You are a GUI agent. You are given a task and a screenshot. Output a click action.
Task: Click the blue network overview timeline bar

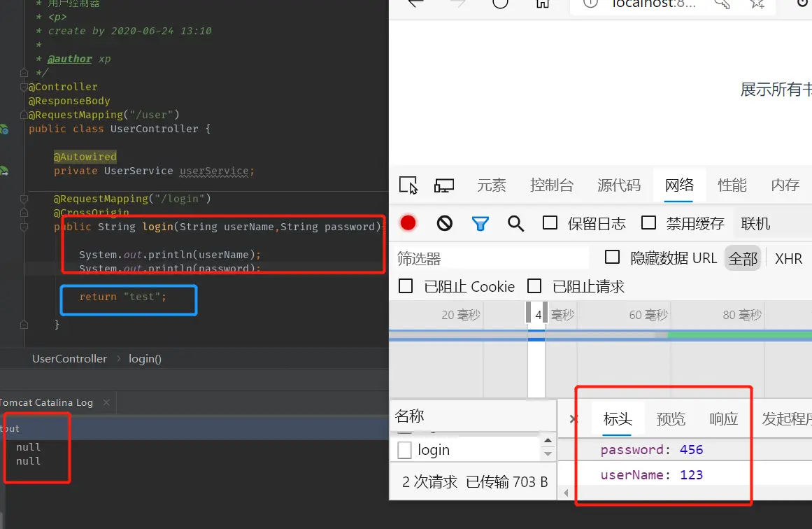pyautogui.click(x=600, y=334)
